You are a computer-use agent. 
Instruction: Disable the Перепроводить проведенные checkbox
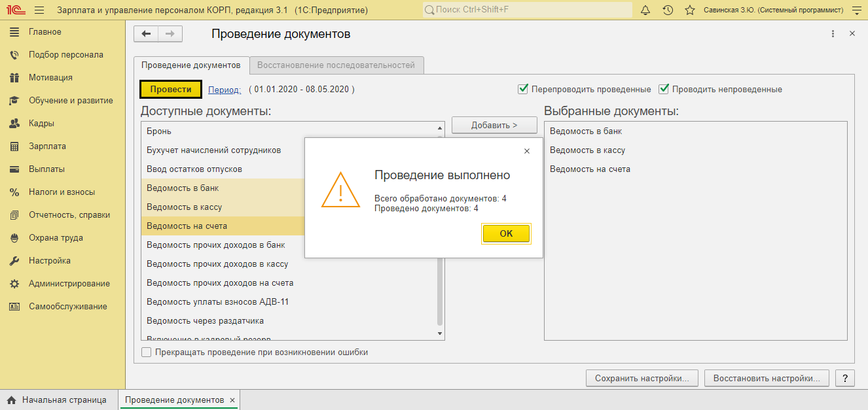point(520,89)
